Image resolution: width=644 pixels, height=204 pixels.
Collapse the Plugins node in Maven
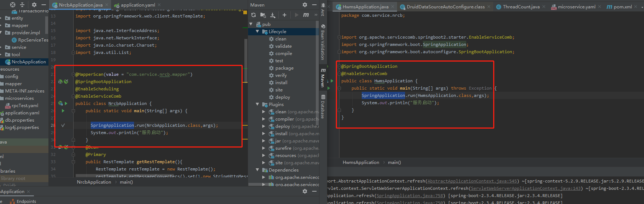(258, 104)
